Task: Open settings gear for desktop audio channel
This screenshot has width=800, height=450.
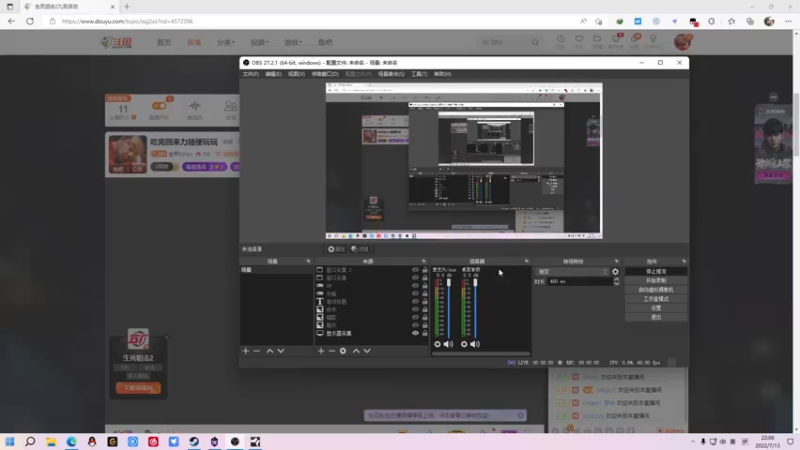Action: pyautogui.click(x=464, y=344)
